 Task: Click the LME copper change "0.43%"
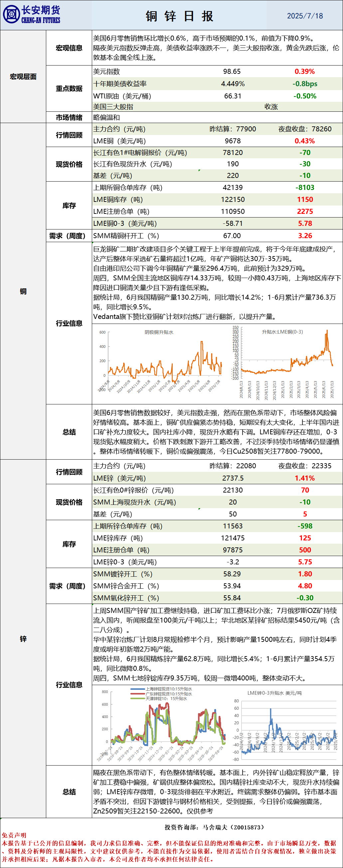click(305, 141)
